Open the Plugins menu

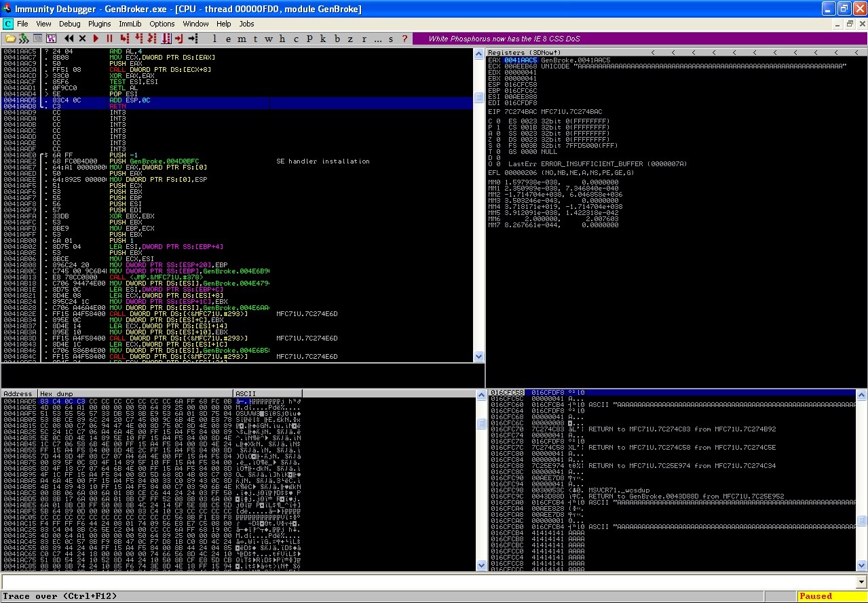pyautogui.click(x=99, y=24)
